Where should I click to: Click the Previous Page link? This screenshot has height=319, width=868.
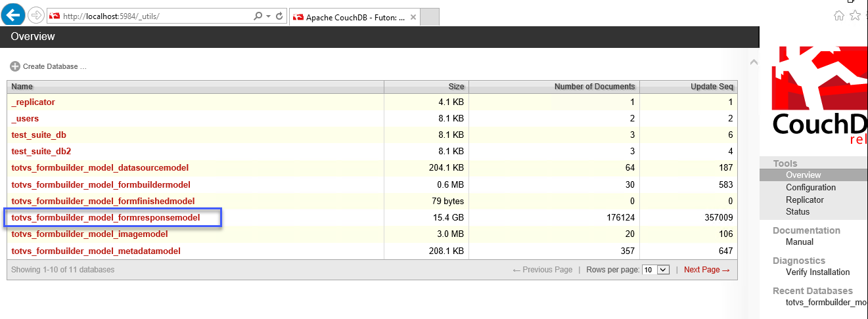pyautogui.click(x=542, y=270)
